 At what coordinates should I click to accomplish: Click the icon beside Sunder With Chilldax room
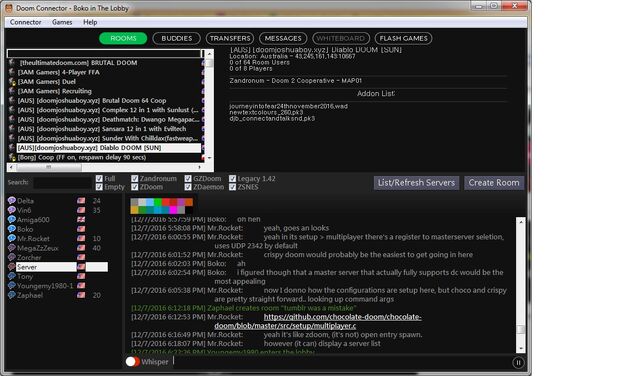tap(12, 138)
